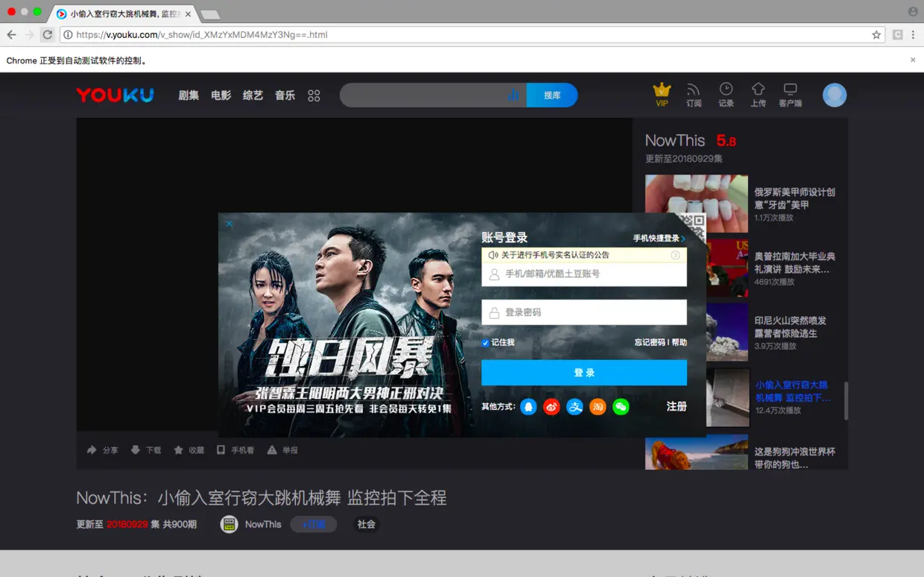Click the 关于进行手机号实名认证的公告 announcement
This screenshot has height=577, width=924.
click(555, 255)
